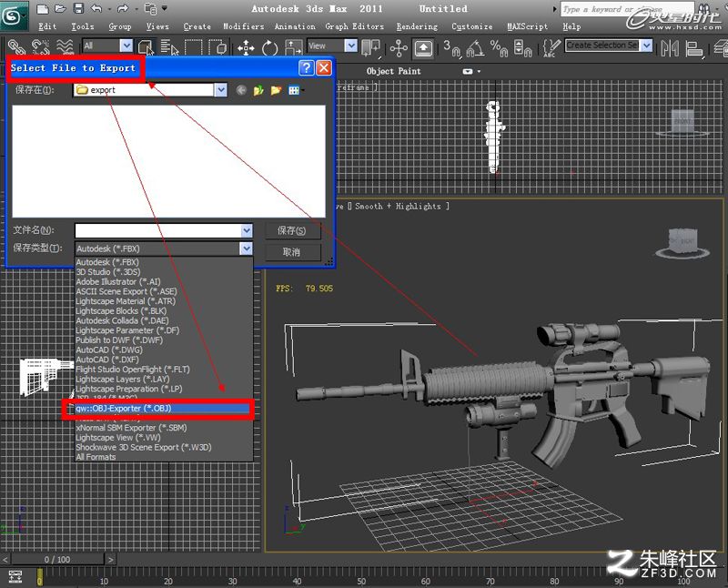Click the Use Pivot Point Center icon
728x588 pixels.
(371, 47)
